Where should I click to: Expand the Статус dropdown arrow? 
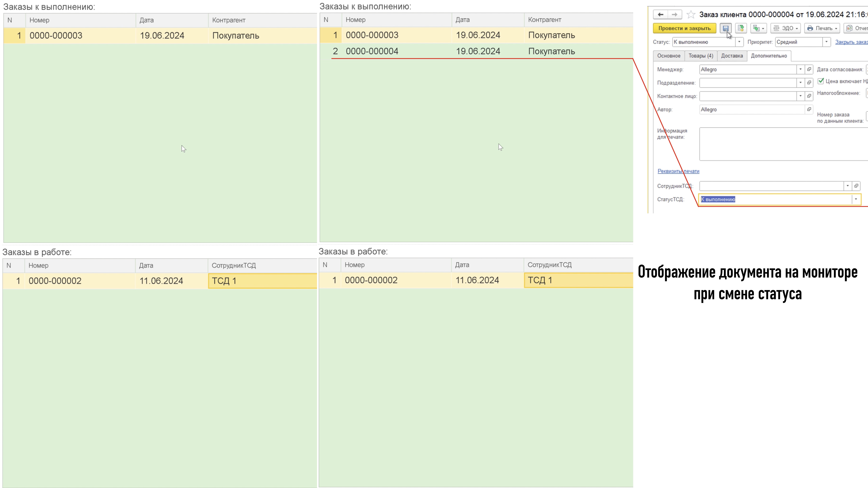pos(739,42)
